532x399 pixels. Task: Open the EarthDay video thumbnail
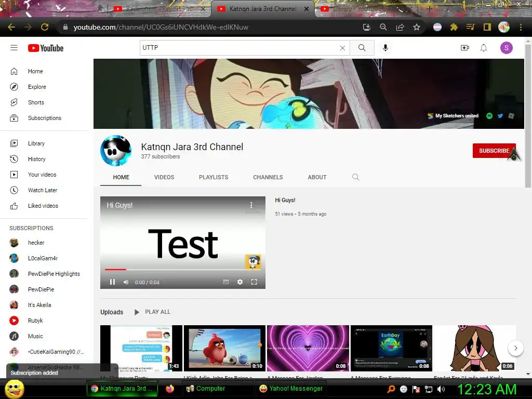pyautogui.click(x=391, y=349)
